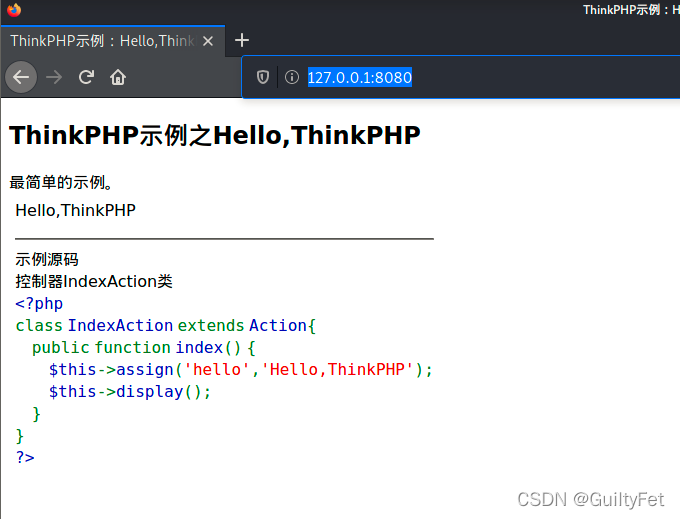Click the class IndexAction extends Action line

pyautogui.click(x=166, y=326)
